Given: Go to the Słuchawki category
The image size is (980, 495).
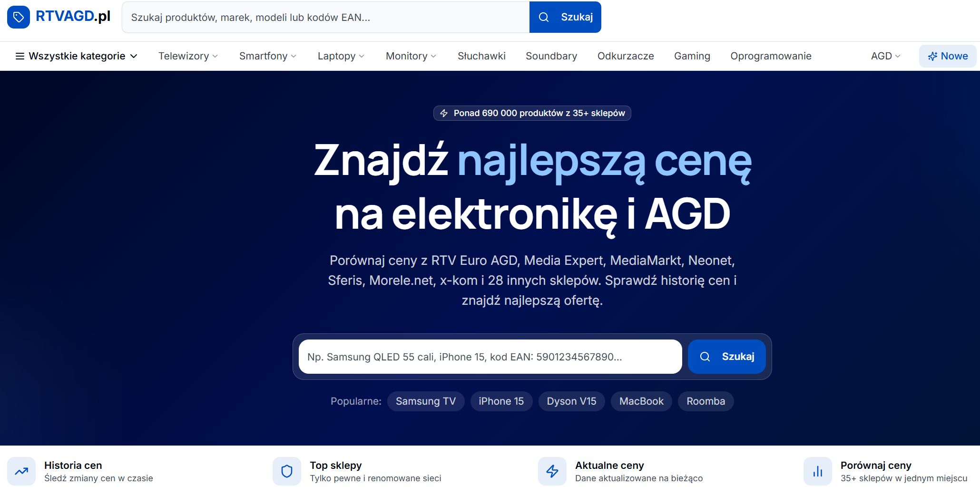Looking at the screenshot, I should coord(481,56).
